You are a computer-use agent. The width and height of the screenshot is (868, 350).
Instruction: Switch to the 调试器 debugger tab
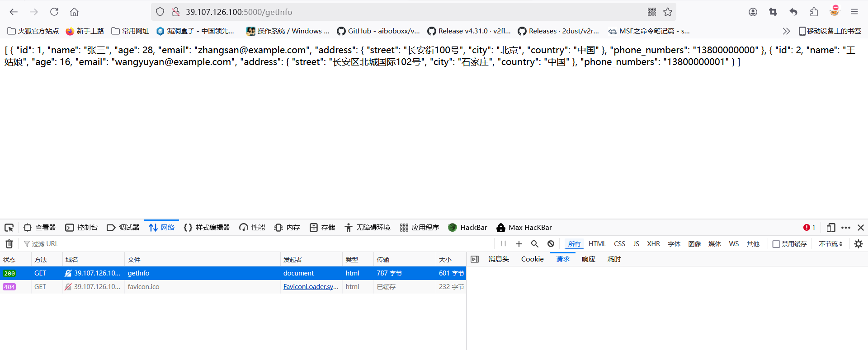(123, 228)
